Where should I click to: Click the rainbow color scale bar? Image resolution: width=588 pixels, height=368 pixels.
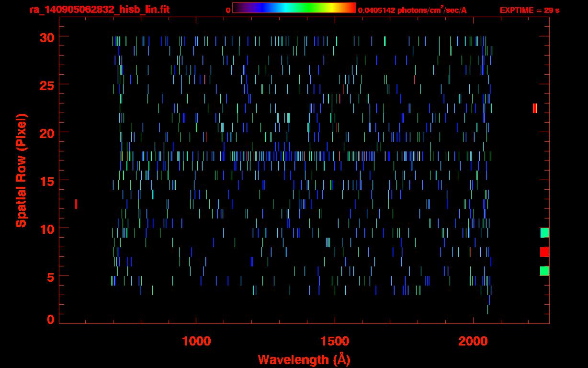tap(294, 8)
